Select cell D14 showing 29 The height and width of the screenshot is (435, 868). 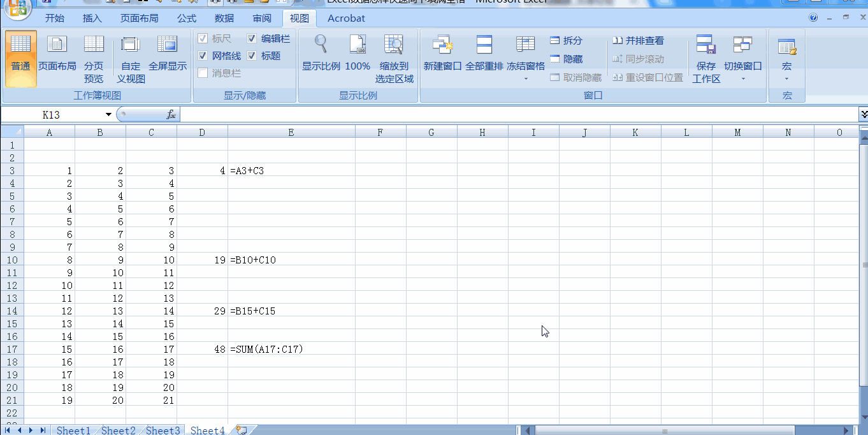202,311
